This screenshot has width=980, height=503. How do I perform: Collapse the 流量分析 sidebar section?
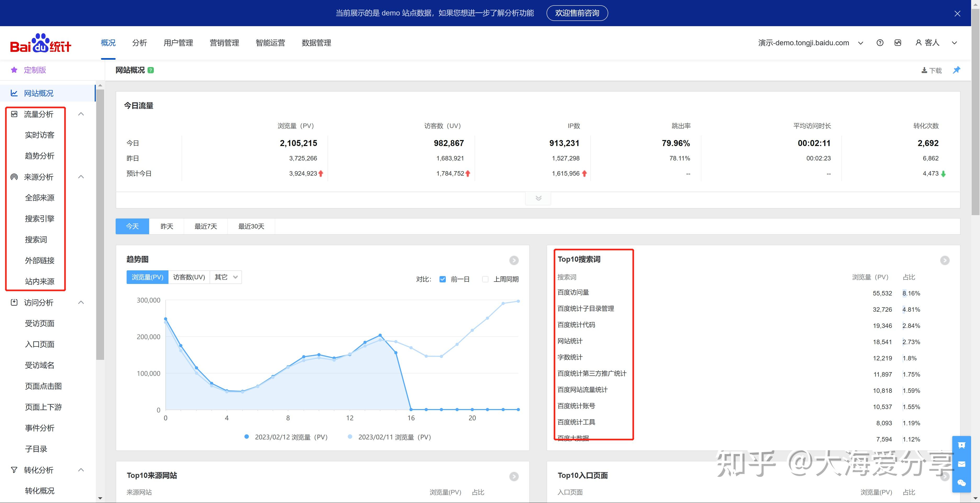[81, 114]
